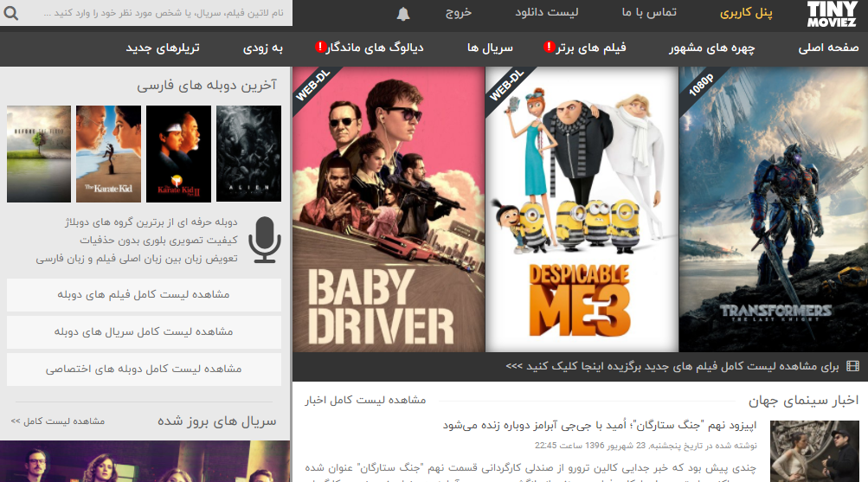Click red alert badge next to دیالوگ های ماندگار
The image size is (868, 482).
pyautogui.click(x=320, y=47)
